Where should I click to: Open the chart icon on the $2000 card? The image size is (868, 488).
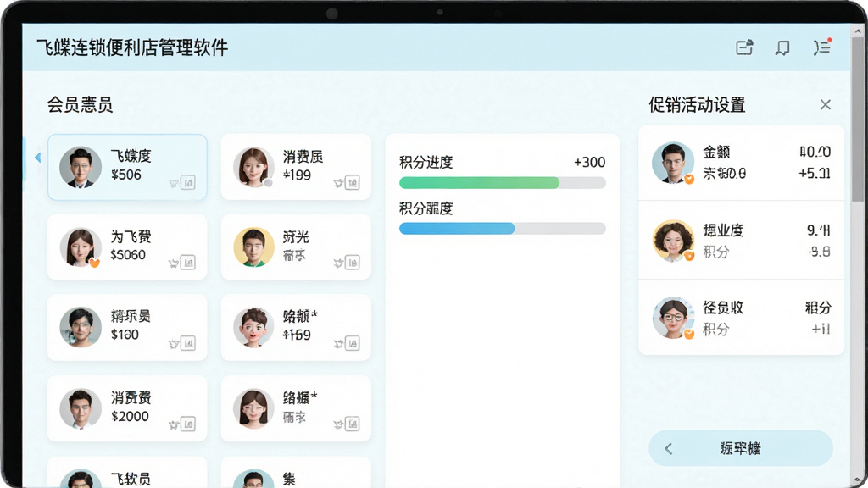click(x=188, y=424)
